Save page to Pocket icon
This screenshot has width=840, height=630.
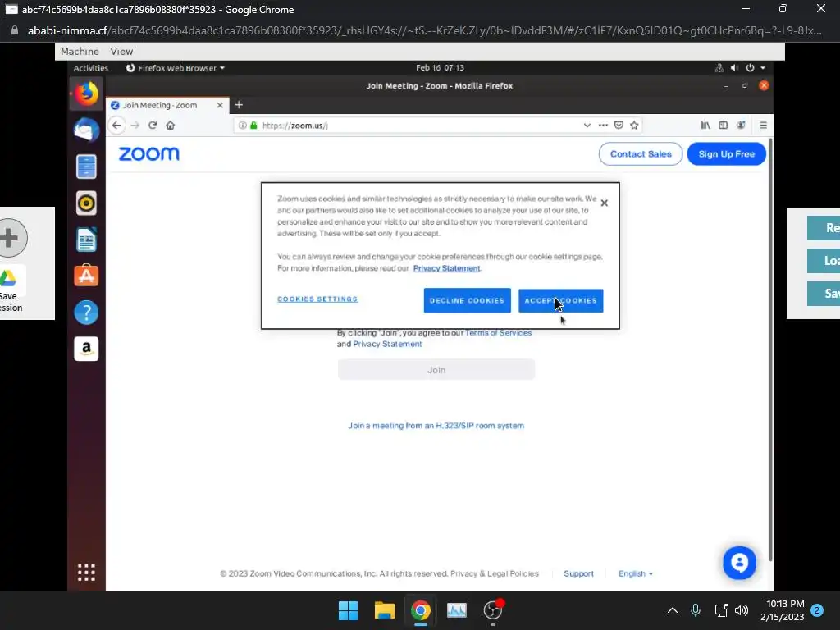619,126
